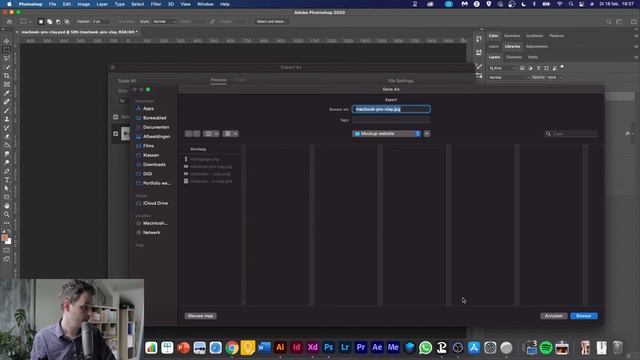Open Spotify from the dock
The image size is (640, 360).
[546, 348]
